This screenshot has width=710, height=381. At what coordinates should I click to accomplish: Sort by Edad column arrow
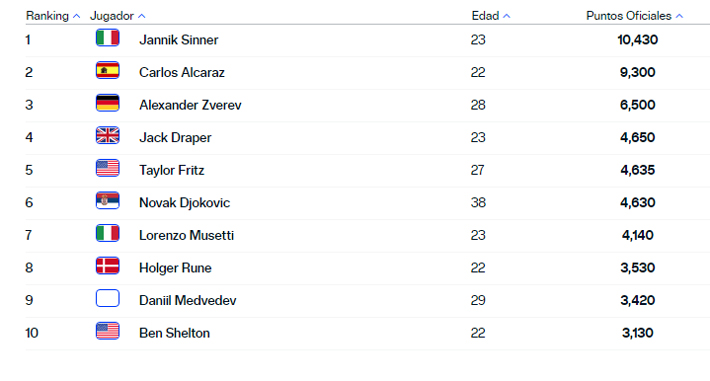click(x=507, y=16)
